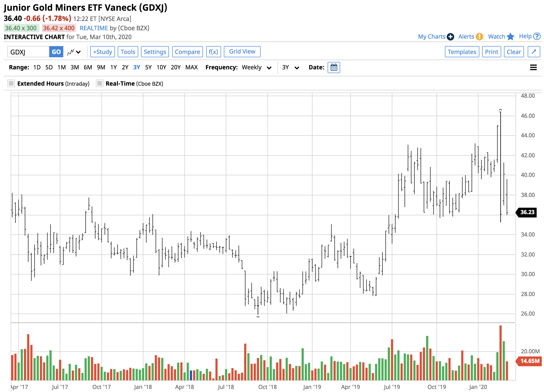The image size is (544, 392).
Task: Click the 48.00 price axis label
Action: click(528, 96)
